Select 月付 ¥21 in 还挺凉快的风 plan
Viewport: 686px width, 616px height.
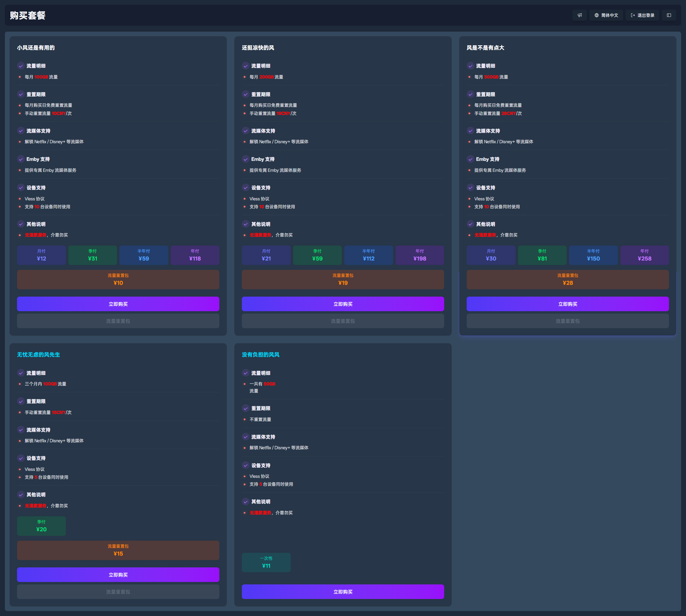coord(266,255)
